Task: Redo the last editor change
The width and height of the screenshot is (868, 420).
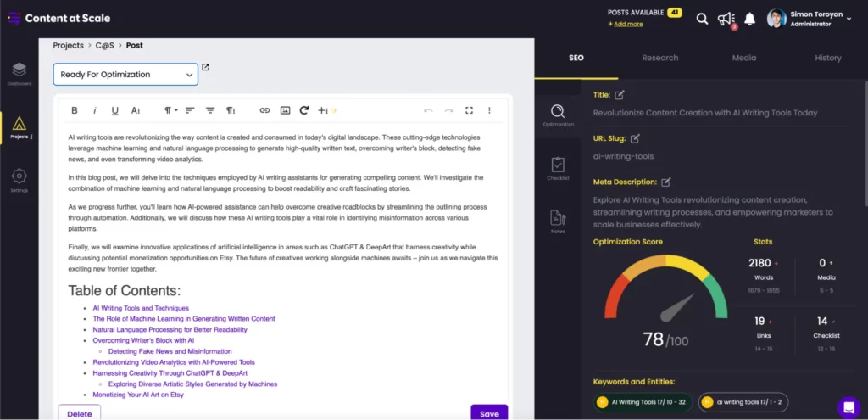Action: [449, 110]
